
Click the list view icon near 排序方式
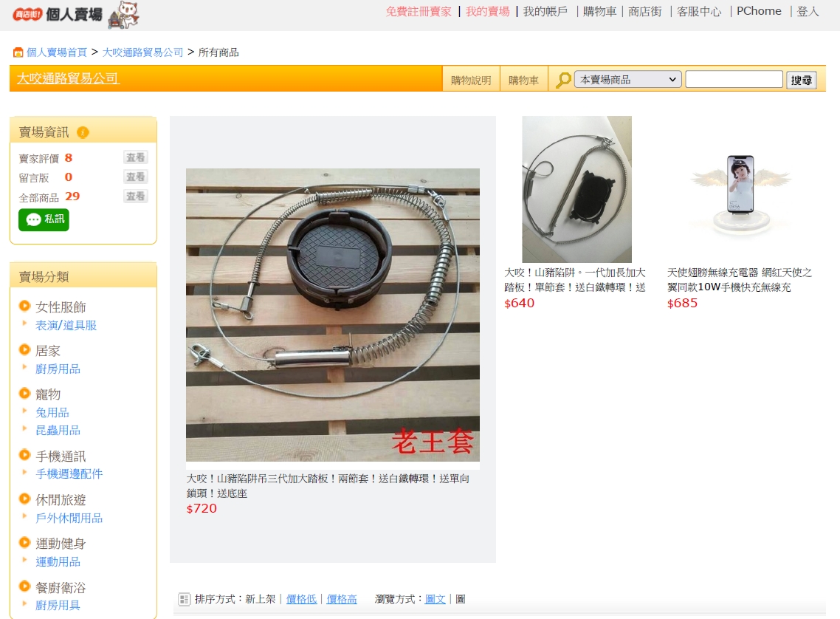[184, 599]
